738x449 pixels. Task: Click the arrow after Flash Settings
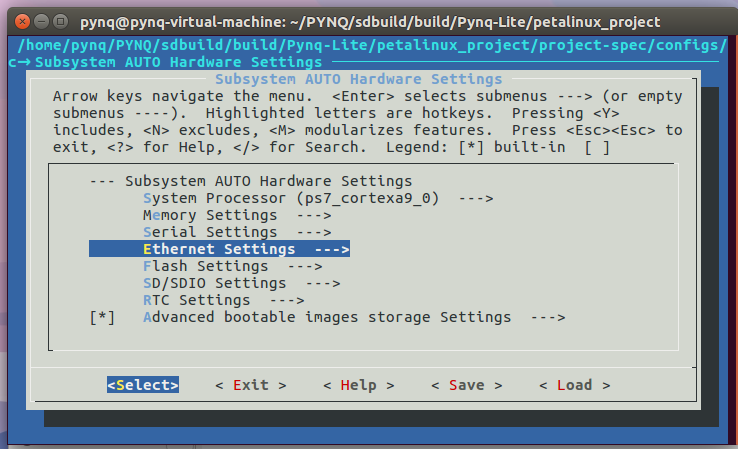(305, 266)
